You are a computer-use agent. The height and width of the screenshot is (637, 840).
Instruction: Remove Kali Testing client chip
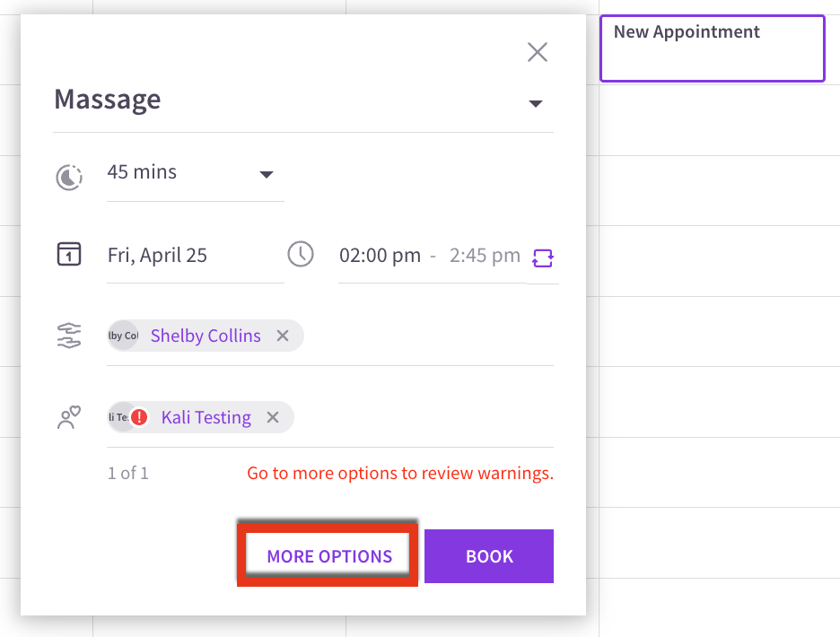pos(273,417)
